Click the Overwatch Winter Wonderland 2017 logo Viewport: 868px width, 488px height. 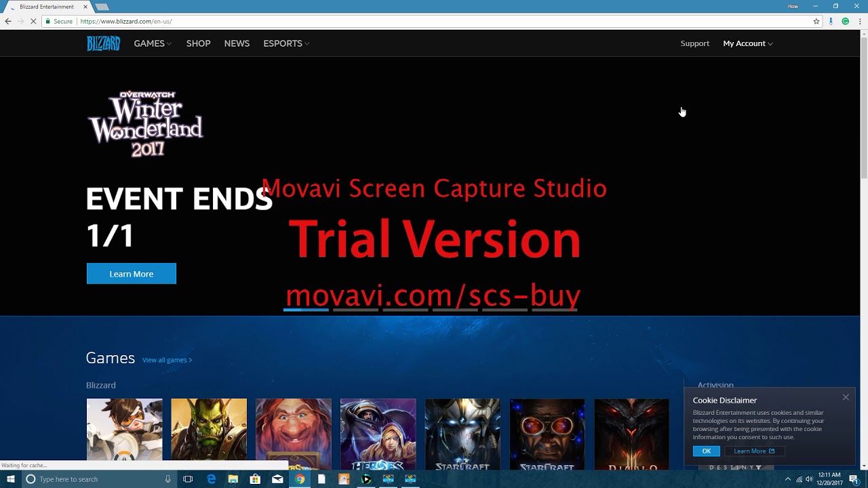(x=145, y=123)
